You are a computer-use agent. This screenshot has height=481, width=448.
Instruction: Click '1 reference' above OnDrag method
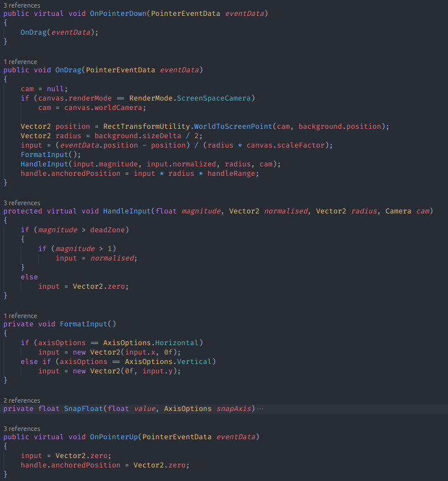tap(20, 62)
